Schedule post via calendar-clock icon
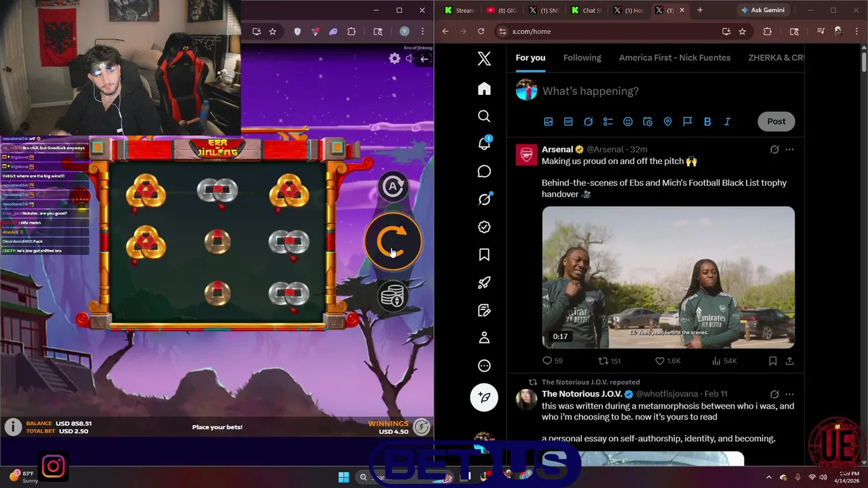Image resolution: width=868 pixels, height=488 pixels. (x=648, y=121)
